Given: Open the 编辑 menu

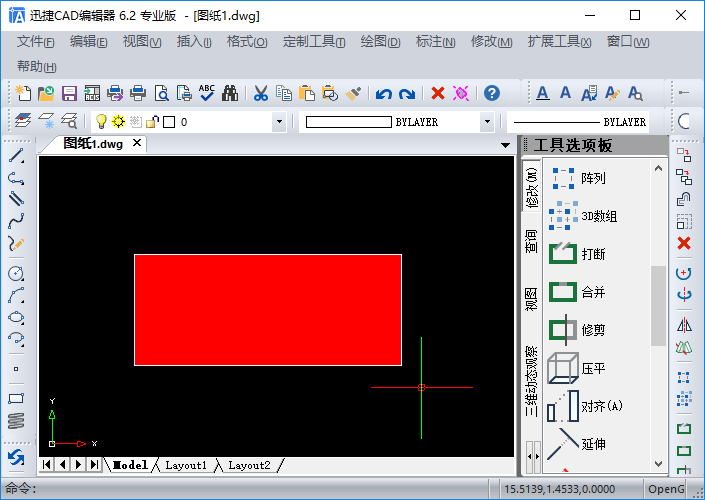Looking at the screenshot, I should (89, 42).
